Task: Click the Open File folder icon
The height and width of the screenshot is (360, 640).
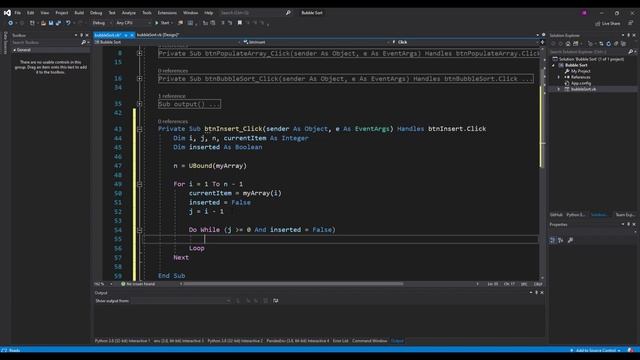Action: click(x=43, y=23)
